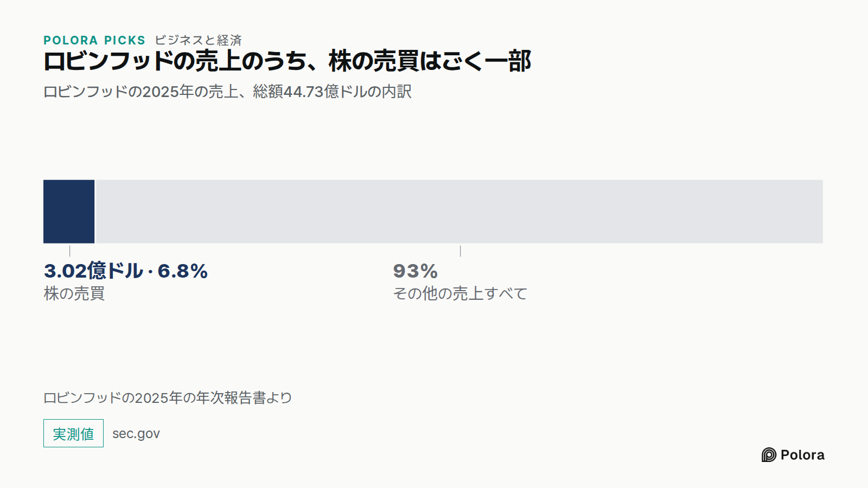The height and width of the screenshot is (488, 868).
Task: Click the Polora logo icon
Action: (769, 455)
